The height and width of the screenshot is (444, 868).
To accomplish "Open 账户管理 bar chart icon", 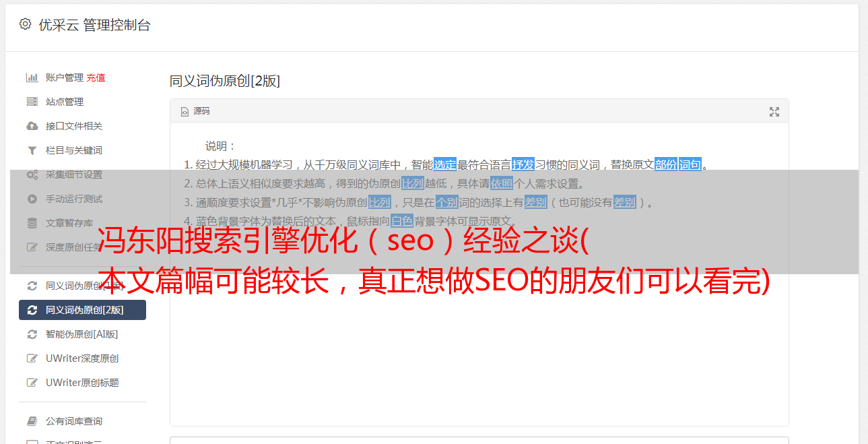I will (x=32, y=77).
